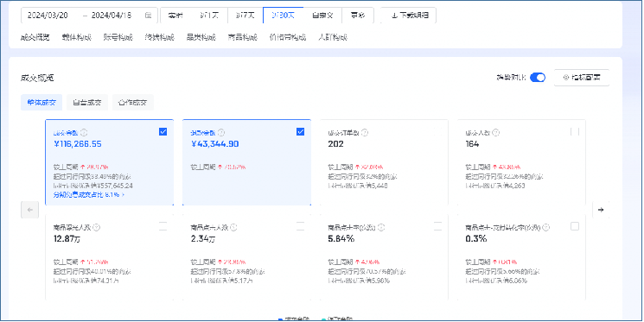Click the ¥43,344.90 amount value
The image size is (644, 322).
[214, 144]
